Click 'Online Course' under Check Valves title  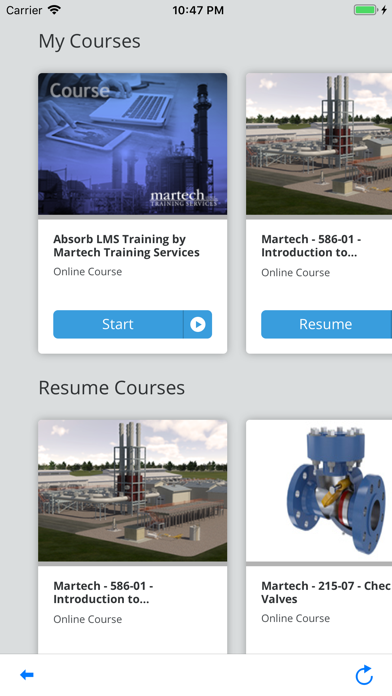point(295,618)
